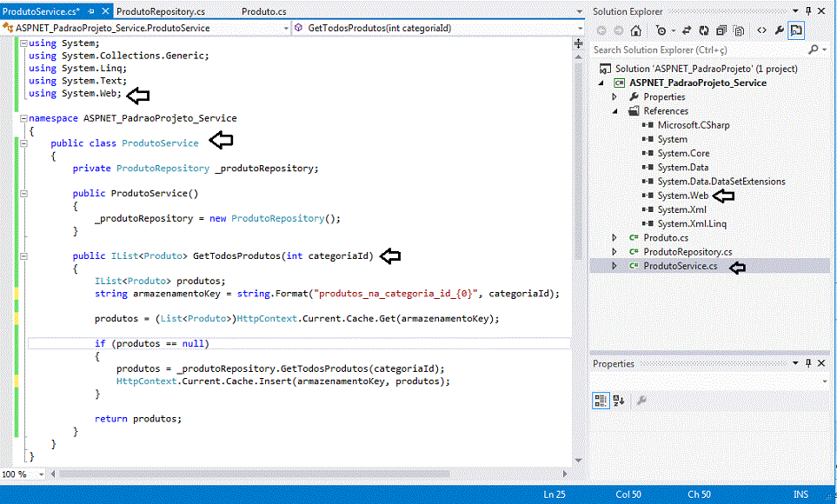Select the System.Data.DataSetExtensions reference
The image size is (837, 504).
coord(721,182)
